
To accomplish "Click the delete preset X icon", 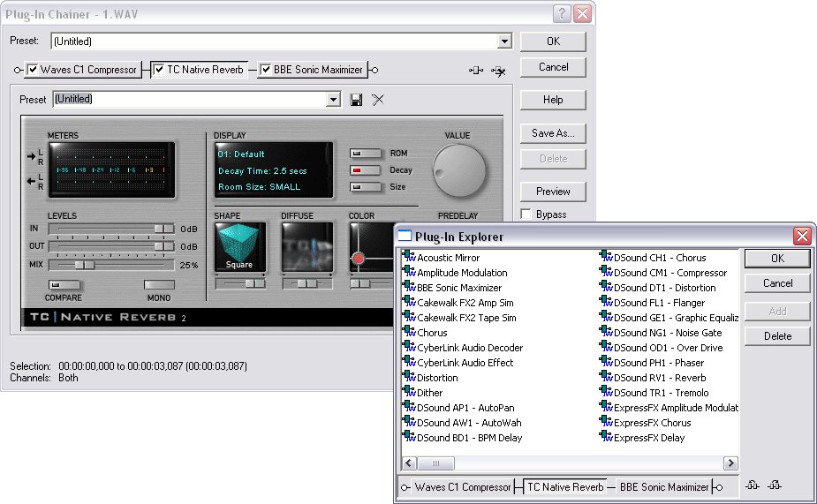I will pyautogui.click(x=378, y=100).
